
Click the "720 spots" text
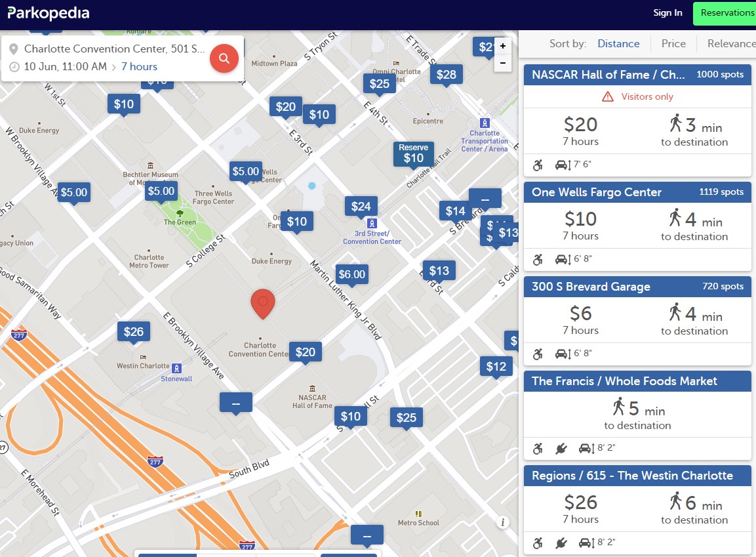pos(723,286)
